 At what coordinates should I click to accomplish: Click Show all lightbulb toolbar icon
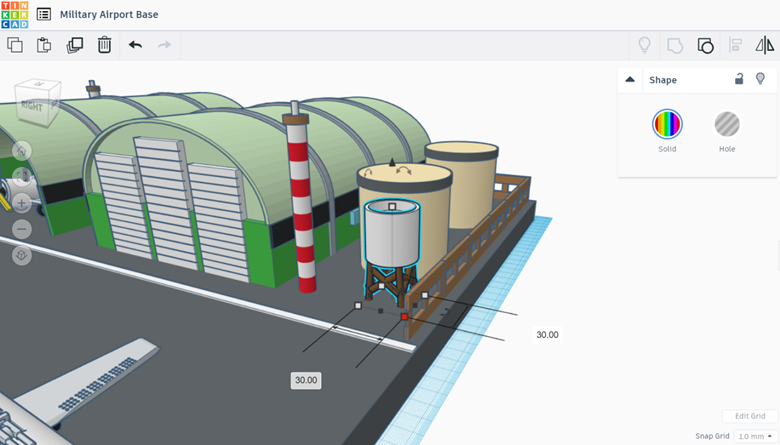click(644, 45)
